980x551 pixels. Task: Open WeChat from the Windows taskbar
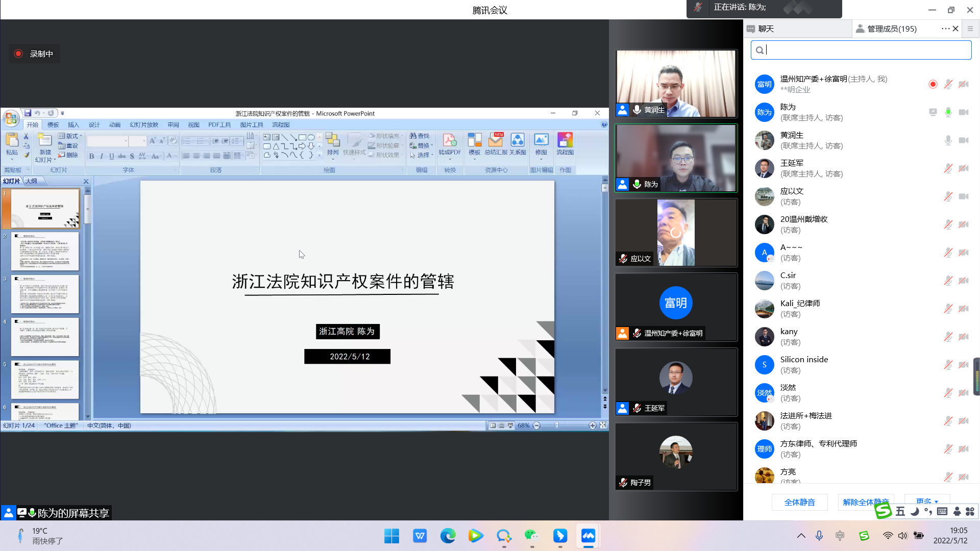click(x=531, y=536)
